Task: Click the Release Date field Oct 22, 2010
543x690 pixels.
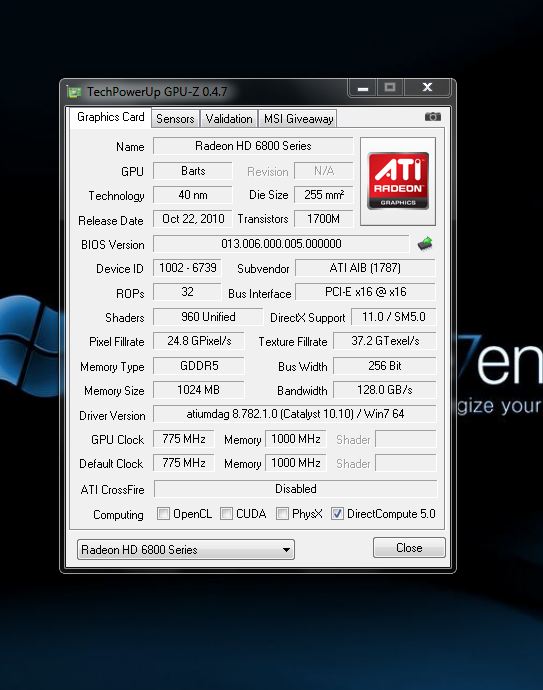Action: 193,219
